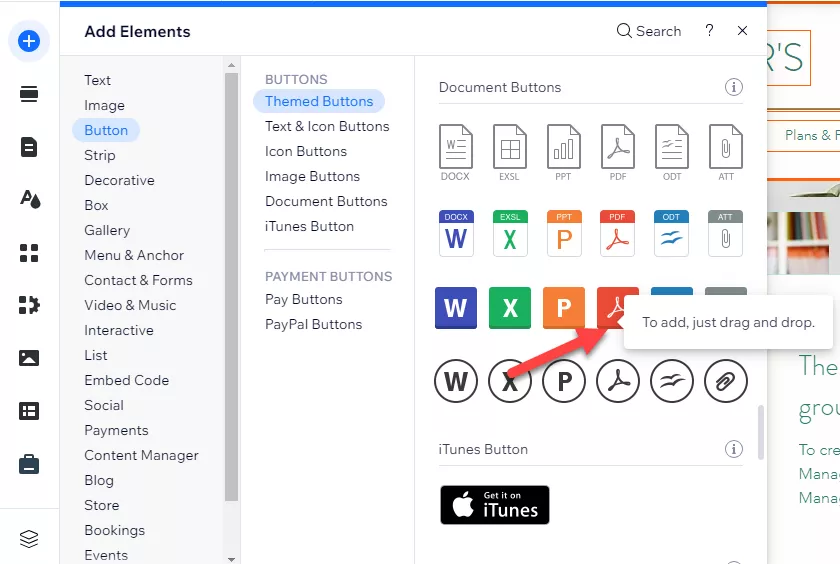Open PayPal Buttons category
Viewport: 840px width, 564px height.
pos(313,324)
